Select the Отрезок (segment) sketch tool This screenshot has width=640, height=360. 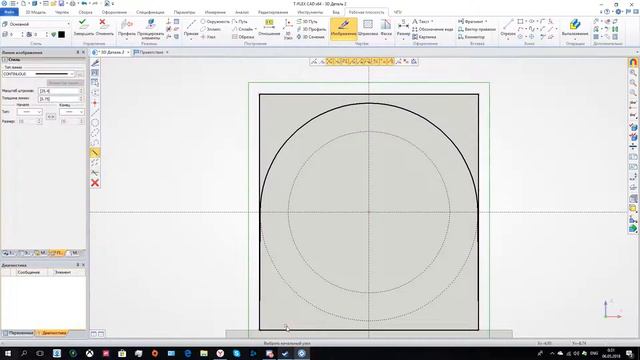(x=508, y=28)
